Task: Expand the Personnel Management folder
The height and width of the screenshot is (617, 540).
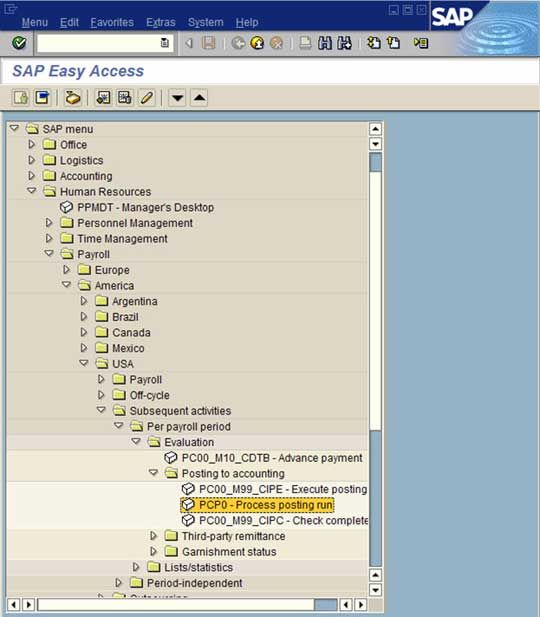Action: tap(49, 223)
